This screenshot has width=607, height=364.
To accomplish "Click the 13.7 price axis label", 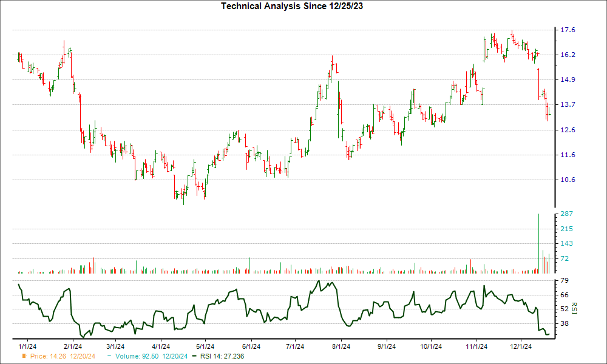I will (567, 104).
